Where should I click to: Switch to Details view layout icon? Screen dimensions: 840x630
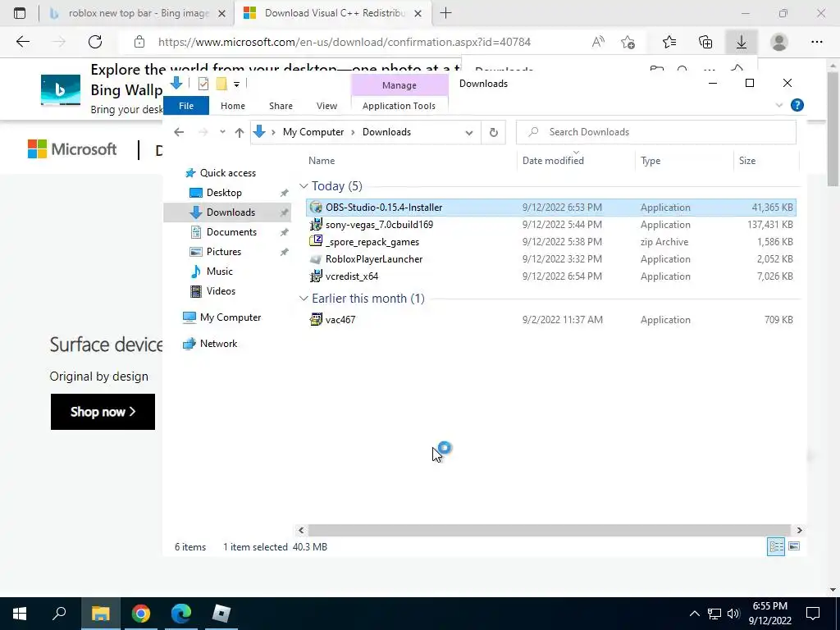[x=776, y=546]
